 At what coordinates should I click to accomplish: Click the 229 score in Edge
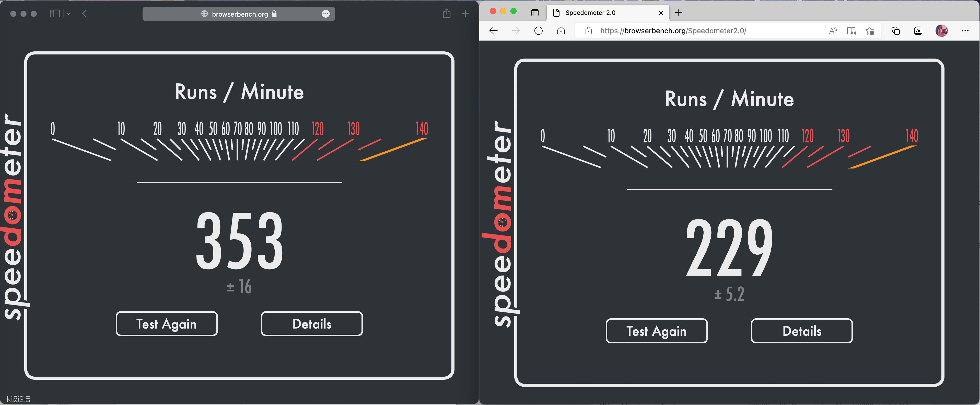730,248
